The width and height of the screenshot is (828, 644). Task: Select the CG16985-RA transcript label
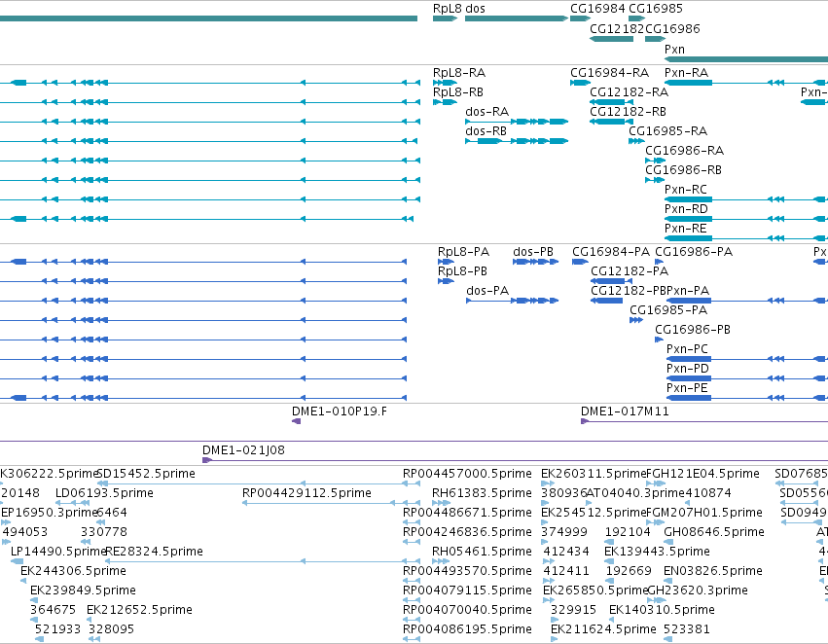click(x=667, y=131)
